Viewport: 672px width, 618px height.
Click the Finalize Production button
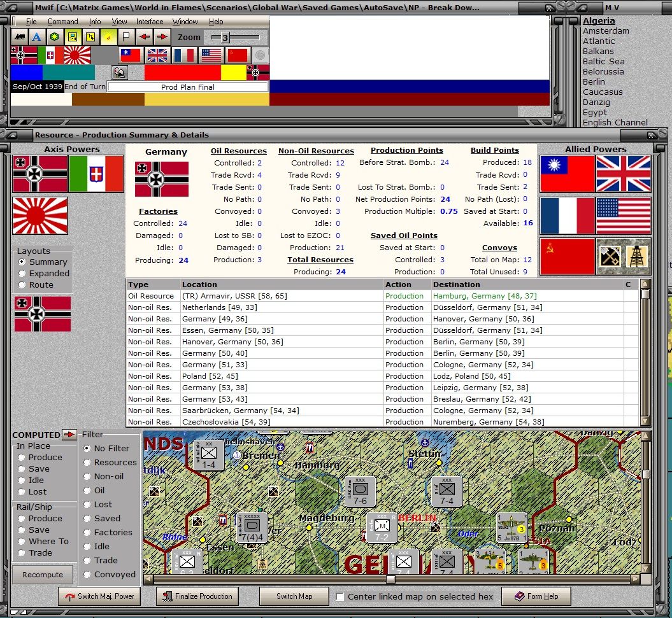(197, 596)
